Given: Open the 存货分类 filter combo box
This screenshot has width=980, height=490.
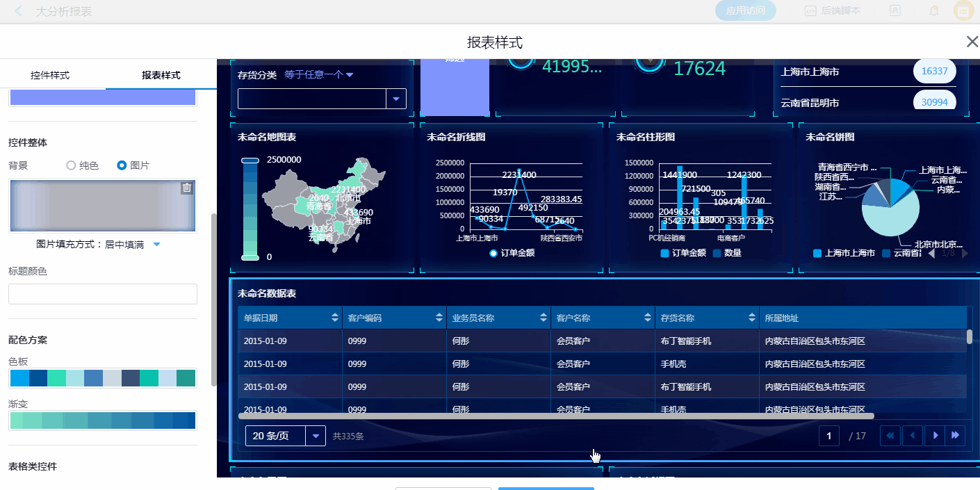Looking at the screenshot, I should [396, 99].
